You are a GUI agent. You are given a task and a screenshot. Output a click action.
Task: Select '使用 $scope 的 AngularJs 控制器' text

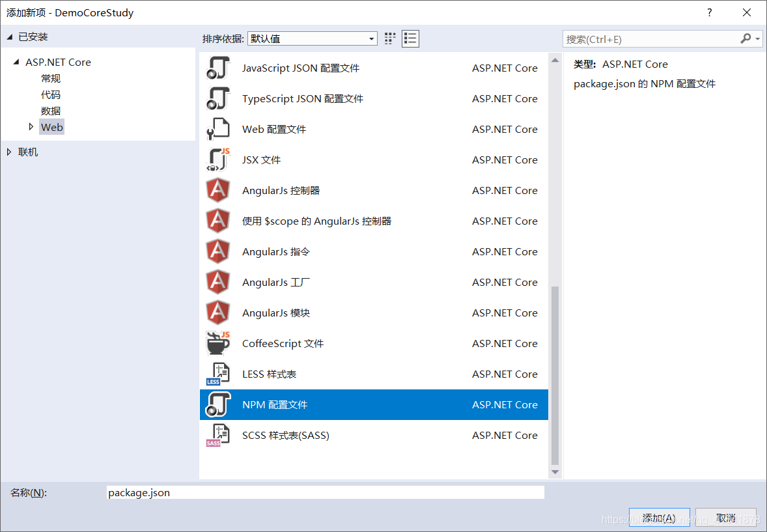pos(316,221)
